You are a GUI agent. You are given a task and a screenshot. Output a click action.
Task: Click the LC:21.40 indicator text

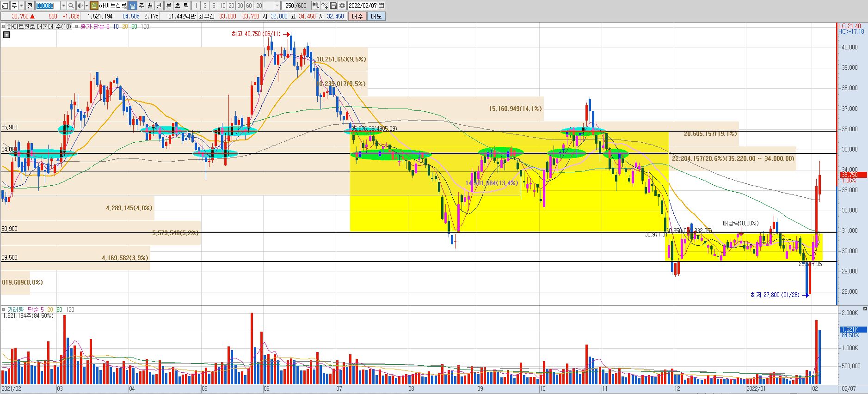pyautogui.click(x=850, y=26)
